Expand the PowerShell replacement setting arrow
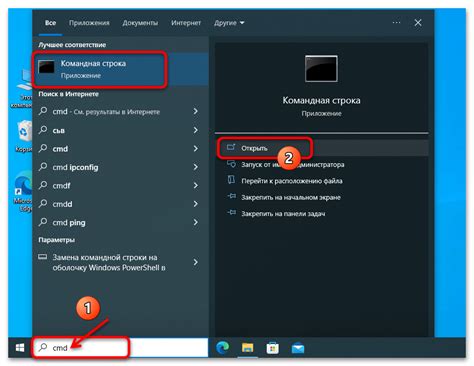Screen dimensions: 474x366 (x=195, y=262)
